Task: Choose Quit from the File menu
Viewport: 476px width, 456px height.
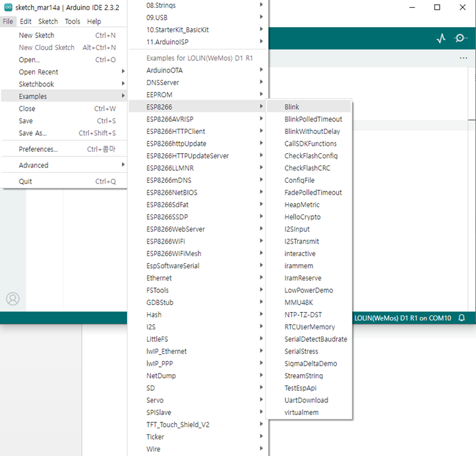Action: (x=64, y=181)
